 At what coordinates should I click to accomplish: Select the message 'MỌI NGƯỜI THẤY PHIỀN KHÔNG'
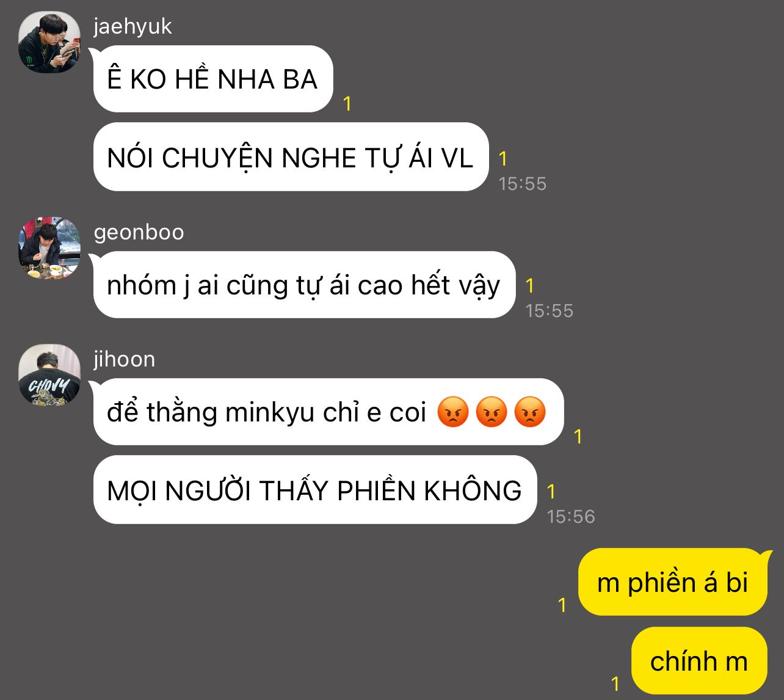tap(314, 490)
